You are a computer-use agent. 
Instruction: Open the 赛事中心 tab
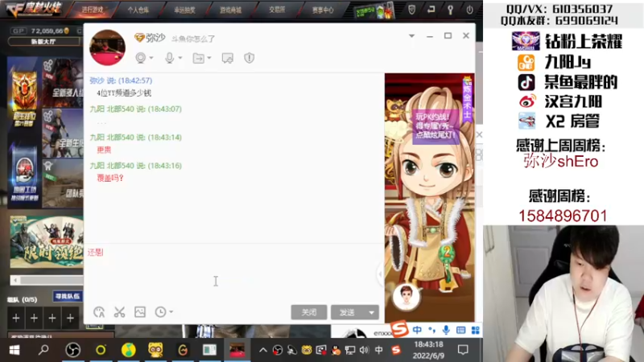pos(323,10)
